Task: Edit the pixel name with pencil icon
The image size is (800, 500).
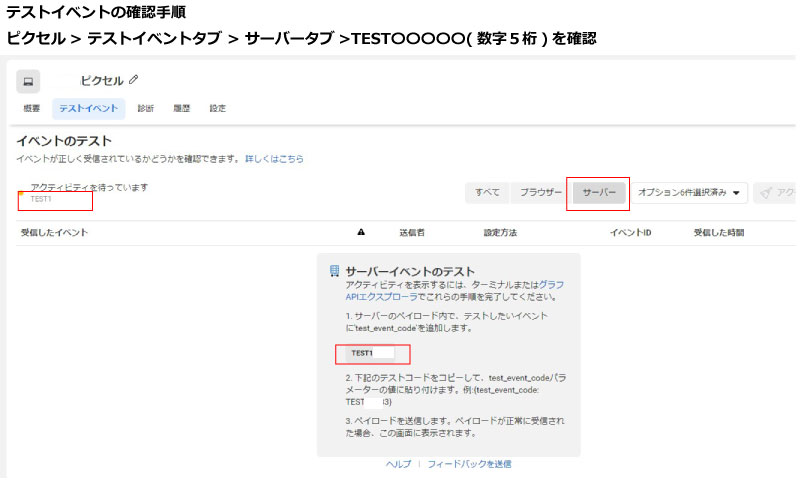Action: (x=134, y=80)
